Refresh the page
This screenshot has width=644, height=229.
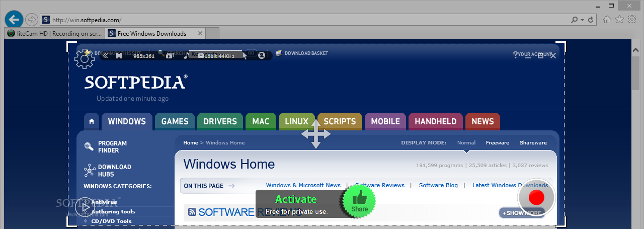[x=591, y=20]
